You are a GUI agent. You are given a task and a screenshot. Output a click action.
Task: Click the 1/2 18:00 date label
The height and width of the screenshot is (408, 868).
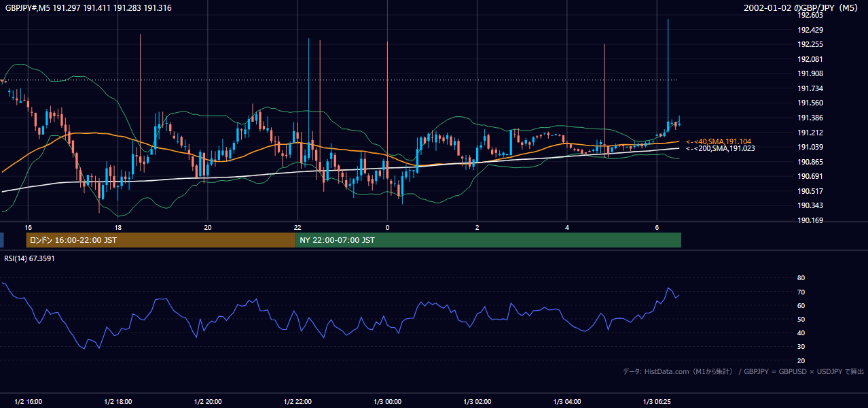117,401
